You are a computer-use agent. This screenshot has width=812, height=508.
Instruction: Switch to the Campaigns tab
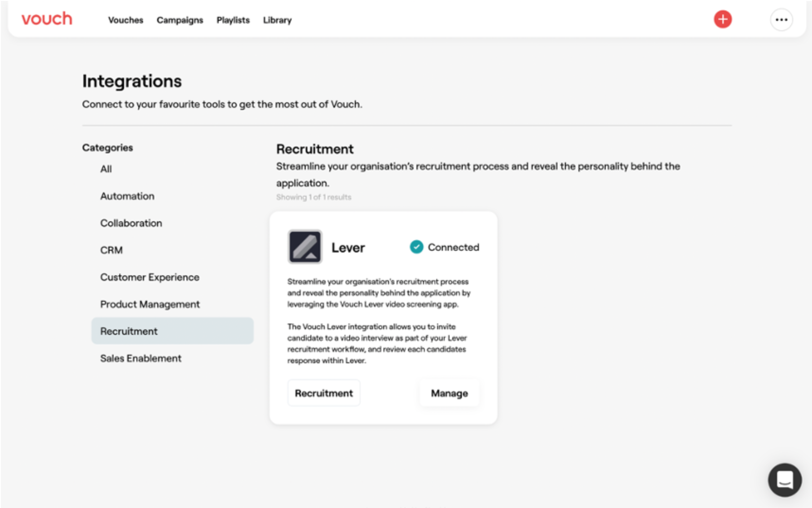pos(180,20)
